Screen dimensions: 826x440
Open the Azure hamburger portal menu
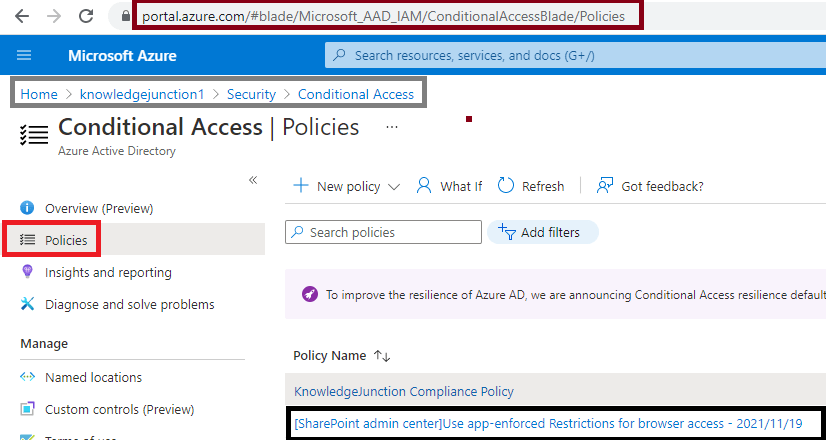(24, 55)
